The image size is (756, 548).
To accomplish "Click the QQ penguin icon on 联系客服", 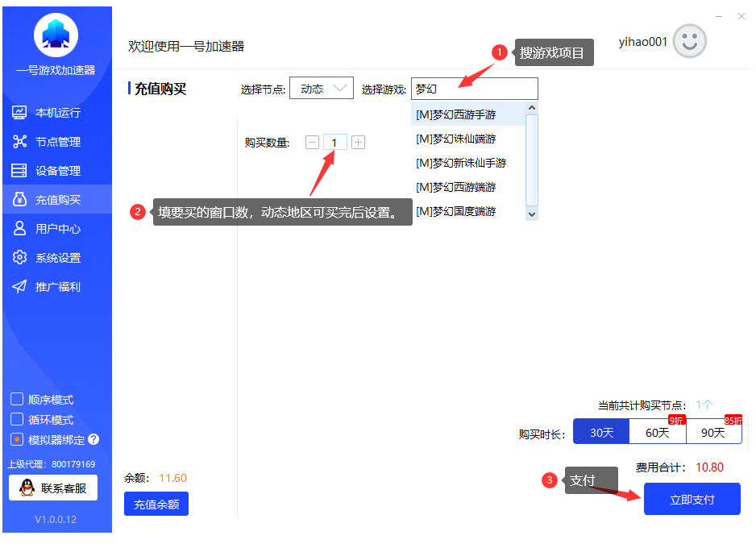I will click(27, 488).
